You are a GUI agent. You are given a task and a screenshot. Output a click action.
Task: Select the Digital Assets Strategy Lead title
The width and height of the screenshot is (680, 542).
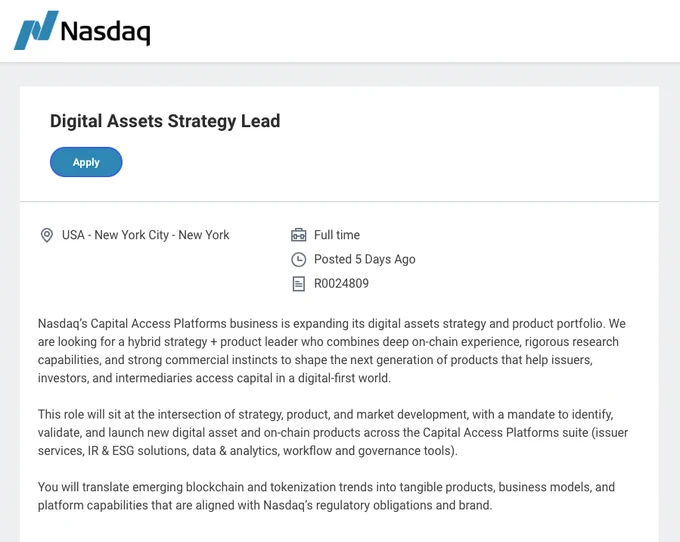pyautogui.click(x=165, y=121)
